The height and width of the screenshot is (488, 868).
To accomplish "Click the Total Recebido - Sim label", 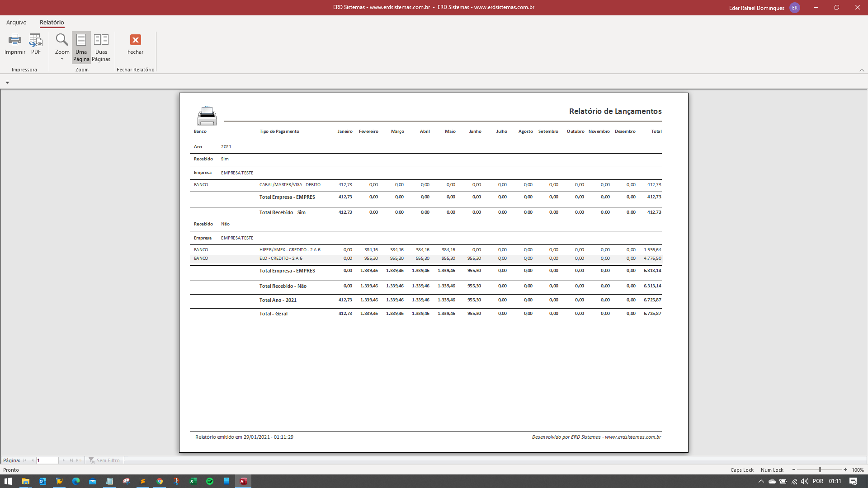I will (283, 212).
